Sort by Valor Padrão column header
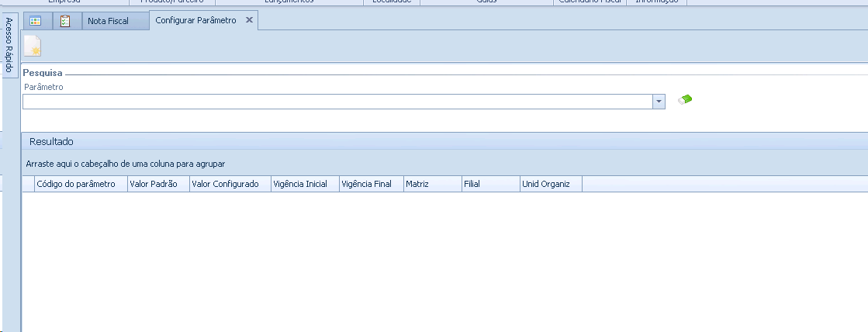Screen dimensions: 868x332 [x=158, y=184]
